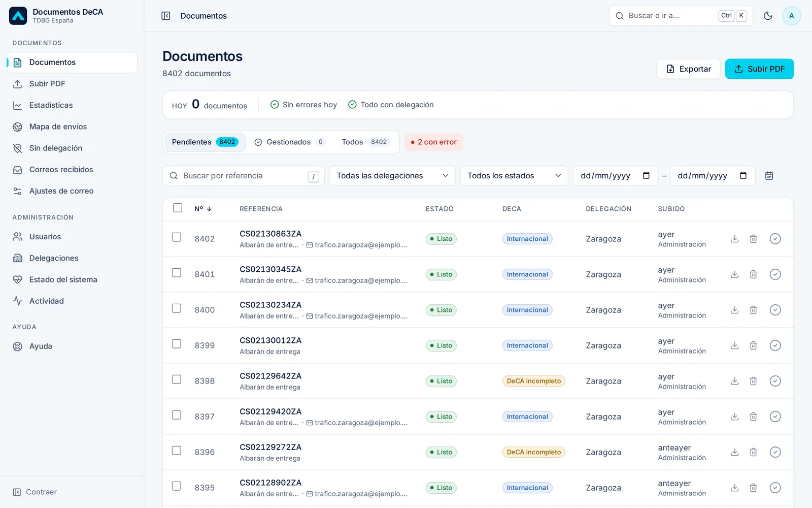Check the box for document 8402
812x508 pixels.
click(x=177, y=237)
